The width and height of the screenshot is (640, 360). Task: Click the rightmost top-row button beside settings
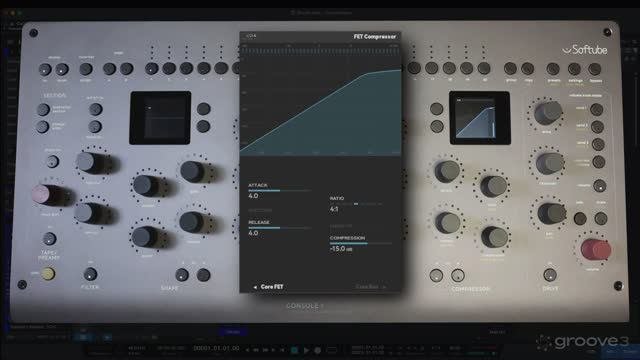(595, 69)
